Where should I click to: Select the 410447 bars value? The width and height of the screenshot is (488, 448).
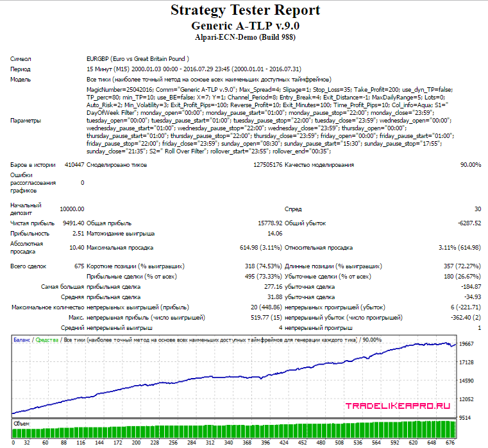click(74, 165)
